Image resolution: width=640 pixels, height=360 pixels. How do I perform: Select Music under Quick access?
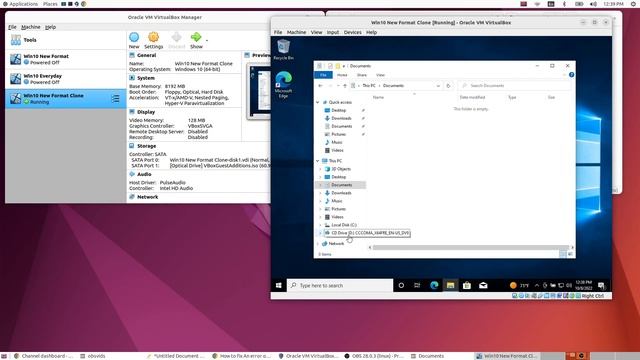click(337, 142)
